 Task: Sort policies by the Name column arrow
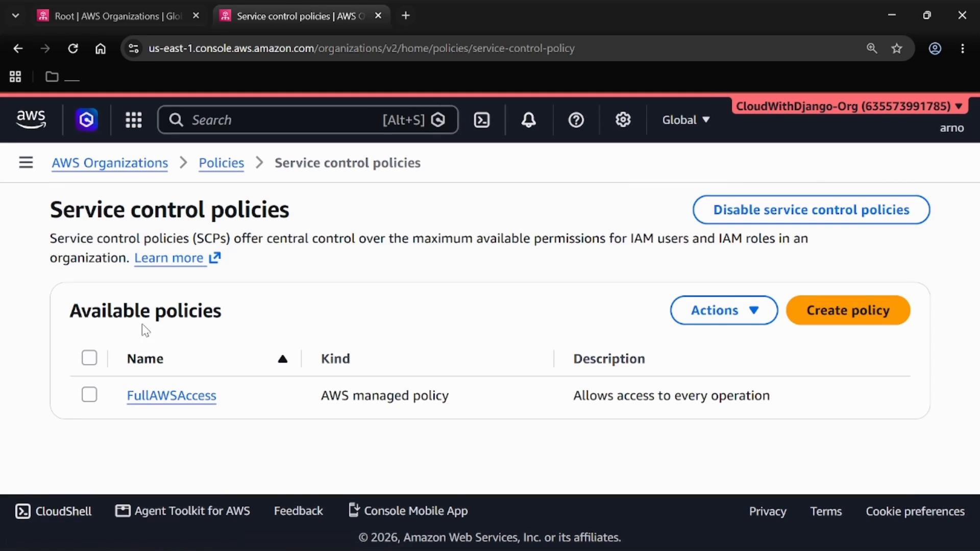[282, 359]
